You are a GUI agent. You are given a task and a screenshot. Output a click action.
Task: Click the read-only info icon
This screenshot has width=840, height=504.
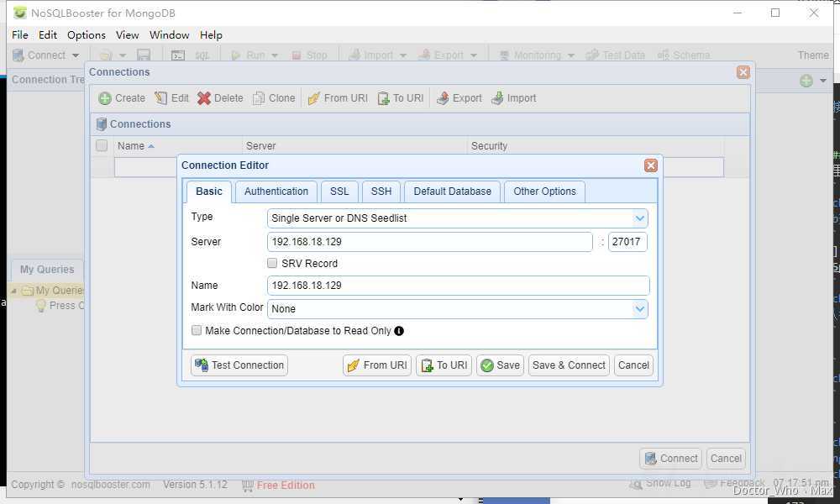click(x=399, y=331)
